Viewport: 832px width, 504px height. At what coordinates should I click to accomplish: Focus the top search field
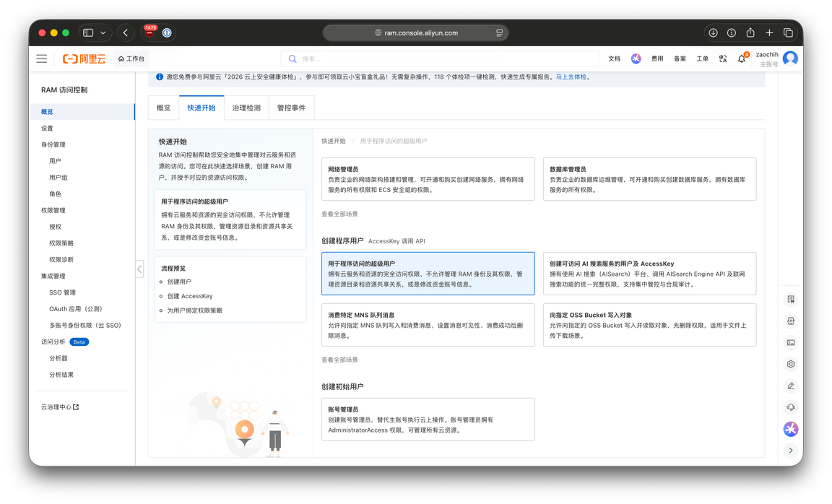[440, 59]
